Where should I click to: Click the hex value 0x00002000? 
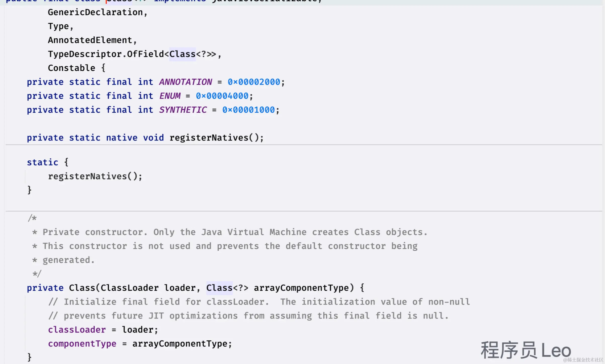[x=253, y=82]
